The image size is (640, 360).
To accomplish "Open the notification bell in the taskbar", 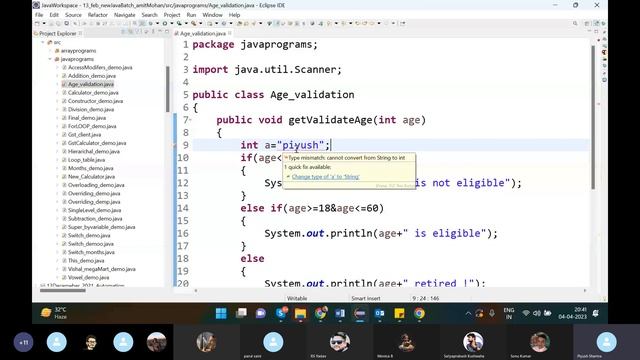I will [x=596, y=313].
